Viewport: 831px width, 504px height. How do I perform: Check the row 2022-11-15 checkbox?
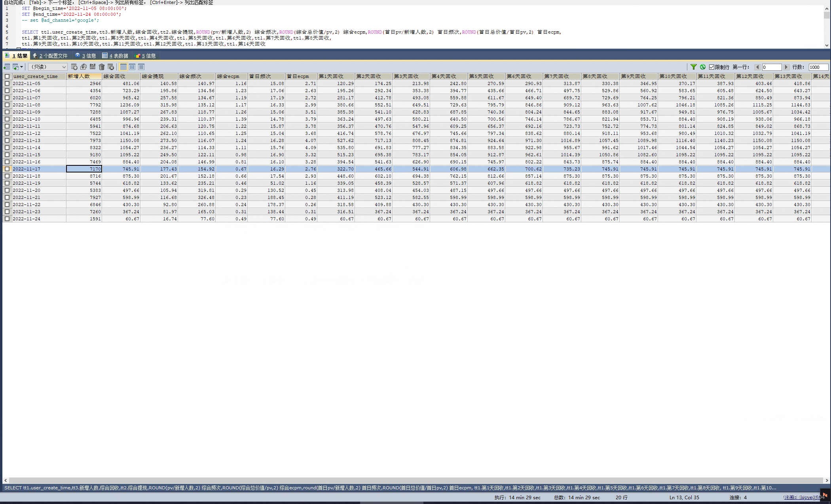coord(7,155)
